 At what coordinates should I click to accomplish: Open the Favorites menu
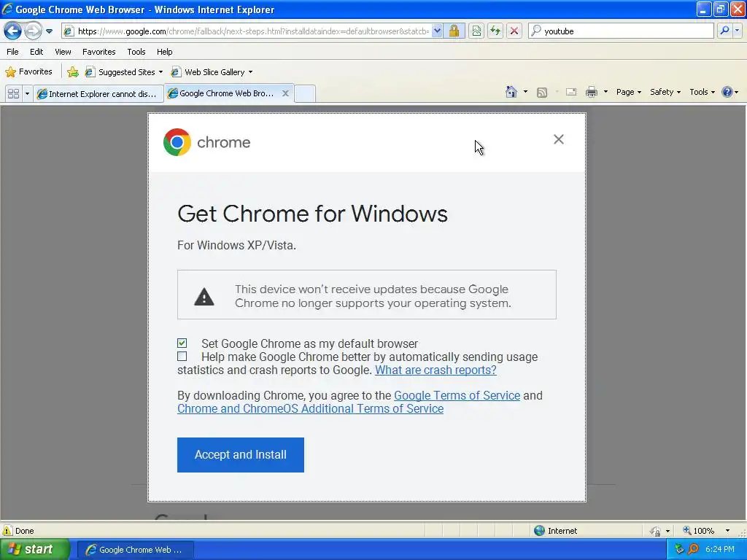click(x=98, y=52)
